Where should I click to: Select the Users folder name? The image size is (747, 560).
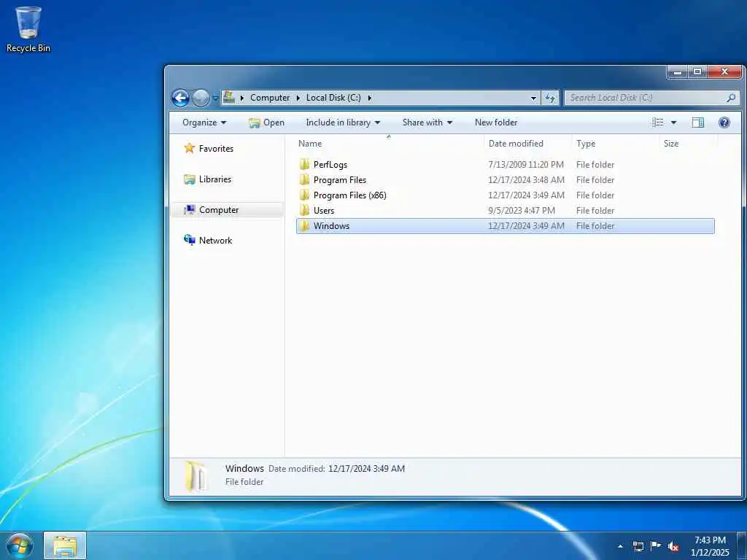tap(323, 211)
